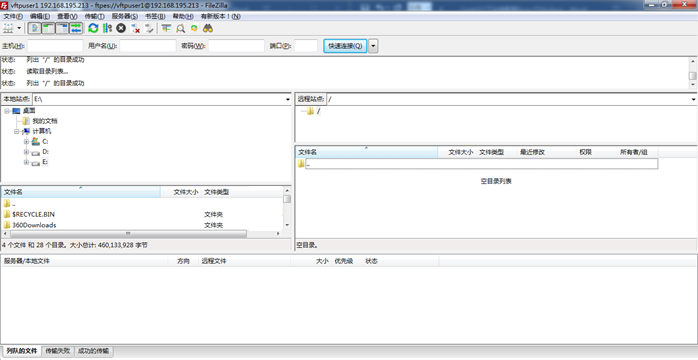Toggle the remote directory tree display
The image size is (698, 360).
pyautogui.click(x=62, y=28)
